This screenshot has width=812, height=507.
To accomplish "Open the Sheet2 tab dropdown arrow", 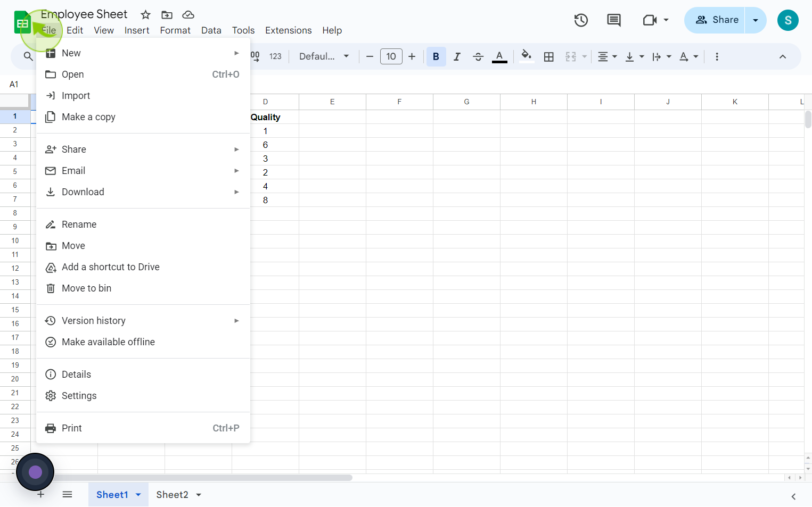I will point(199,495).
